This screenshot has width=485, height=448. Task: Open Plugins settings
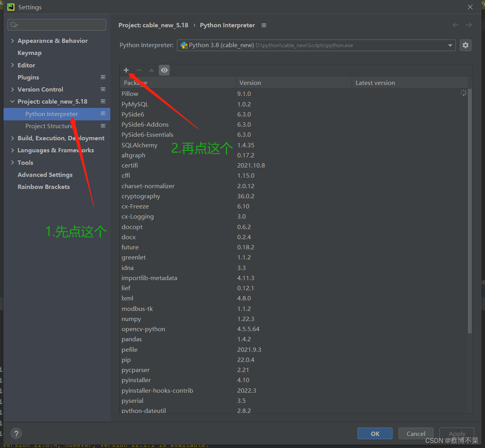[28, 77]
